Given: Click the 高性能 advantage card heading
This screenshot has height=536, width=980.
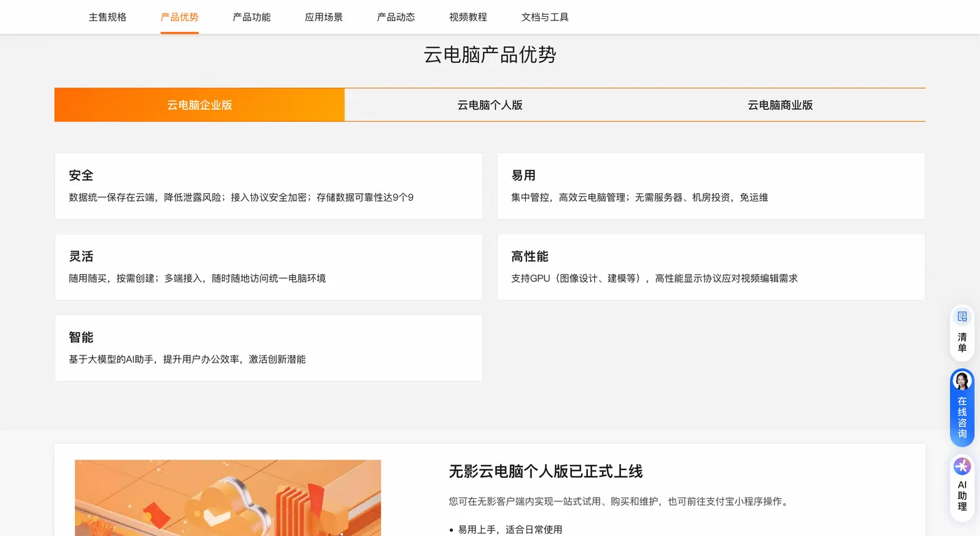Looking at the screenshot, I should pos(530,257).
